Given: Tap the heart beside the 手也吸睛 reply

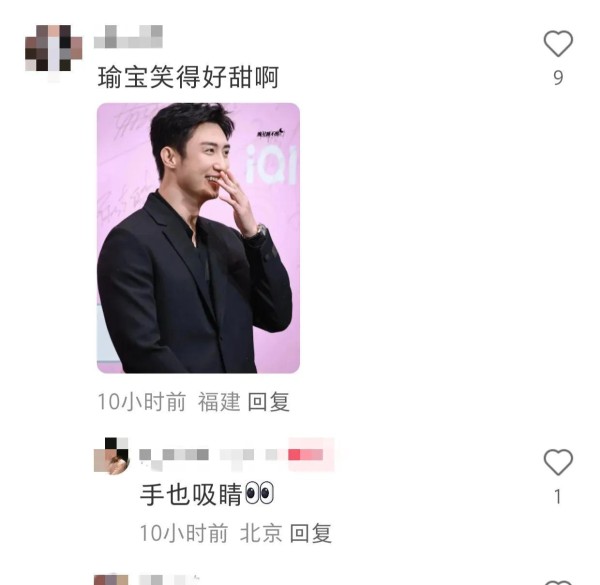Looking at the screenshot, I should (558, 462).
